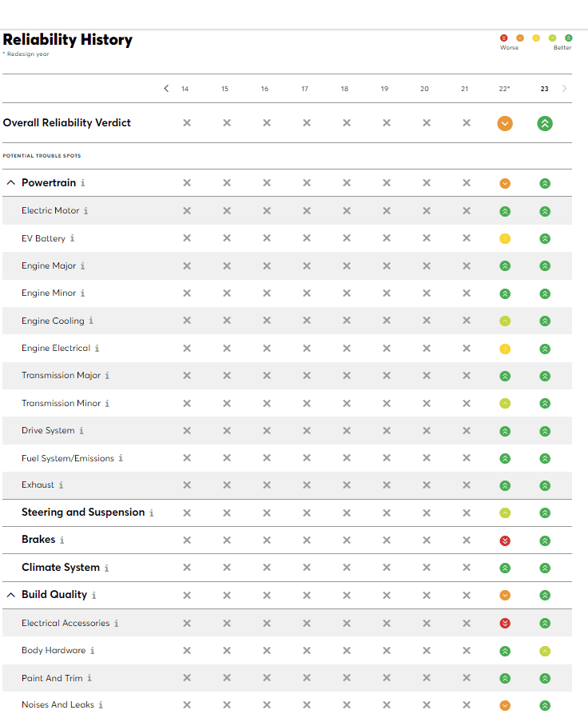The width and height of the screenshot is (588, 714).
Task: Click info icon beside Electrical Accessories
Action: pyautogui.click(x=117, y=623)
